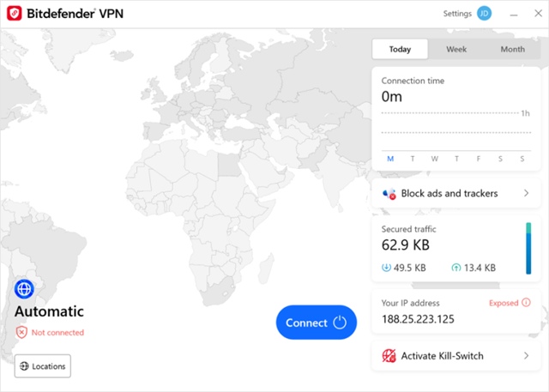Open the Locations button
549x392 pixels.
coord(42,366)
